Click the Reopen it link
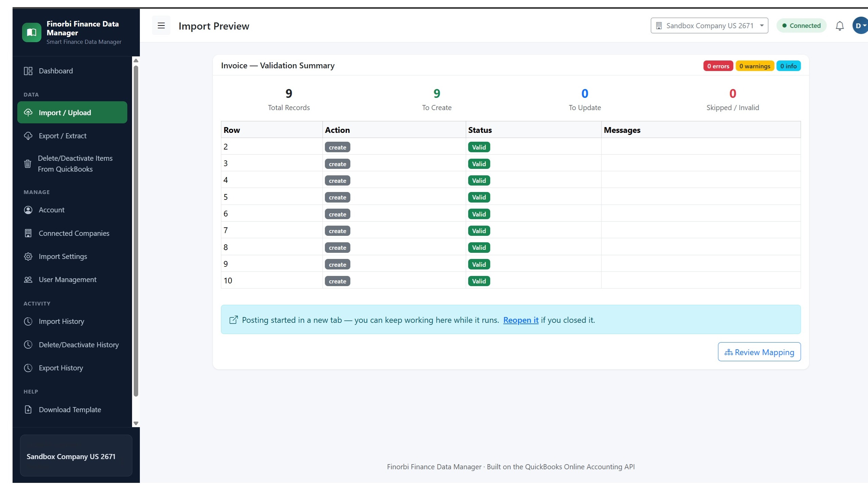The width and height of the screenshot is (868, 490). click(521, 320)
